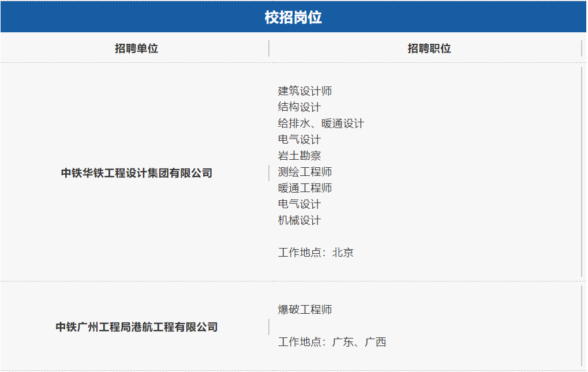Click the 爆破工程师 position
This screenshot has height=372, width=588.
(x=305, y=310)
